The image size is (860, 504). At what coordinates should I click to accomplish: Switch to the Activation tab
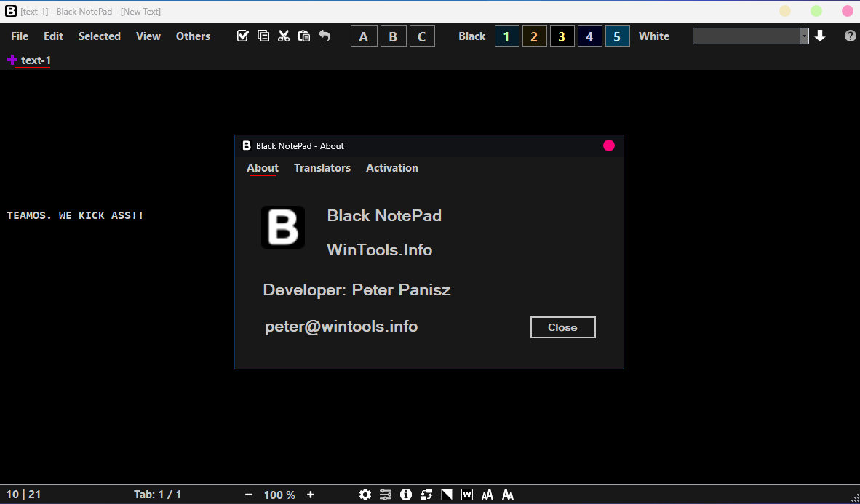392,168
